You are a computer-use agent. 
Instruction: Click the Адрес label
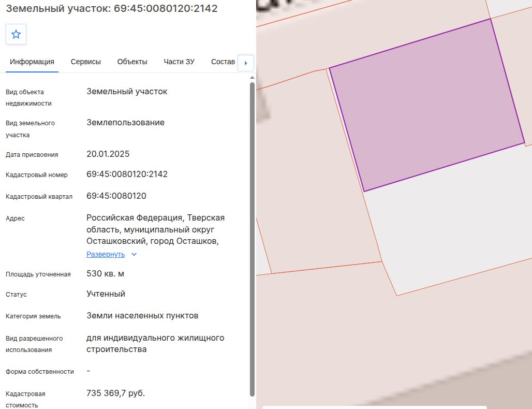[16, 218]
